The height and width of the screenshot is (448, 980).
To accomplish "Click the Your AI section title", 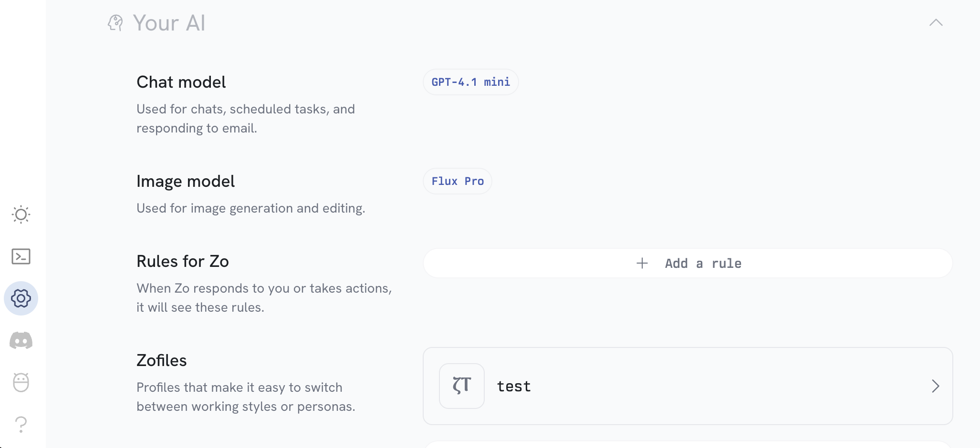I will point(169,23).
